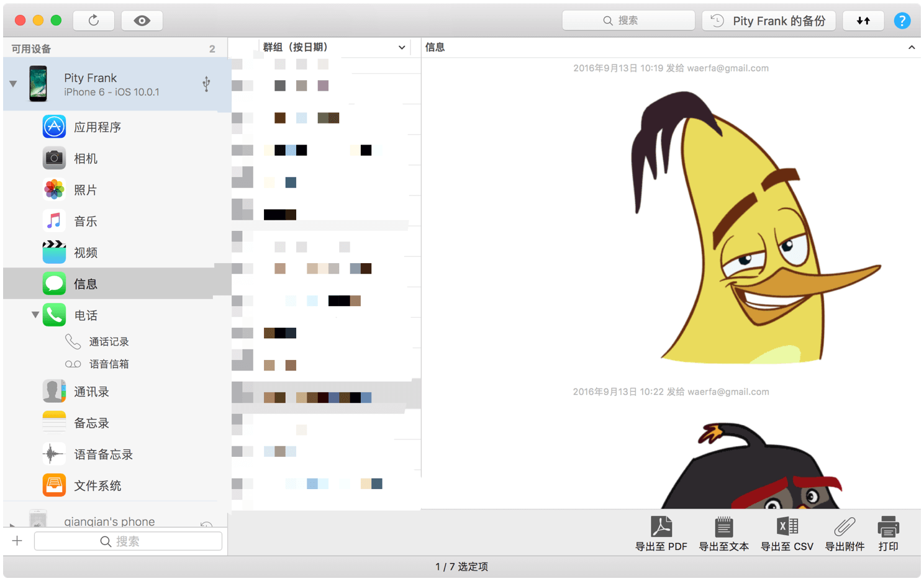Click 1 / 7 选定项 status text
Image resolution: width=924 pixels, height=581 pixels.
click(x=461, y=567)
